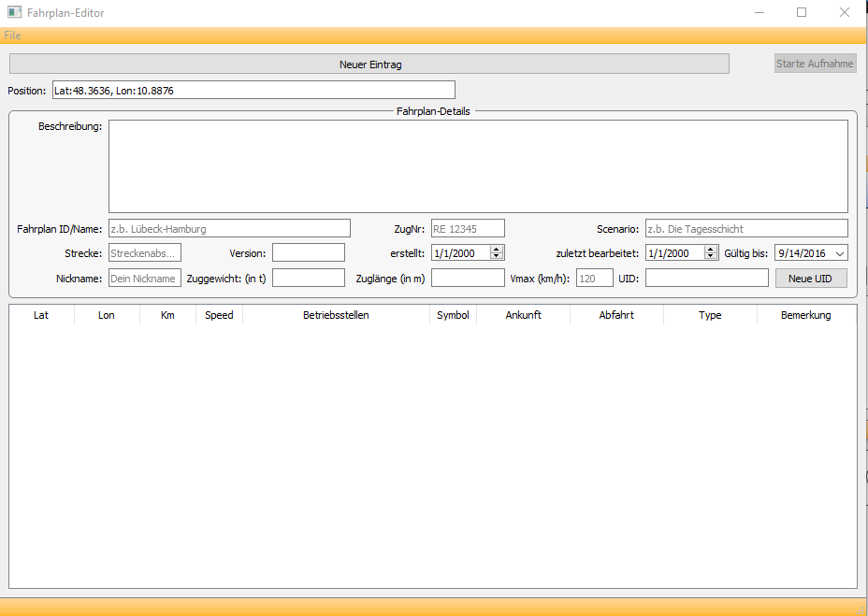The width and height of the screenshot is (868, 616).
Task: Click into the Scenario text field
Action: [746, 228]
